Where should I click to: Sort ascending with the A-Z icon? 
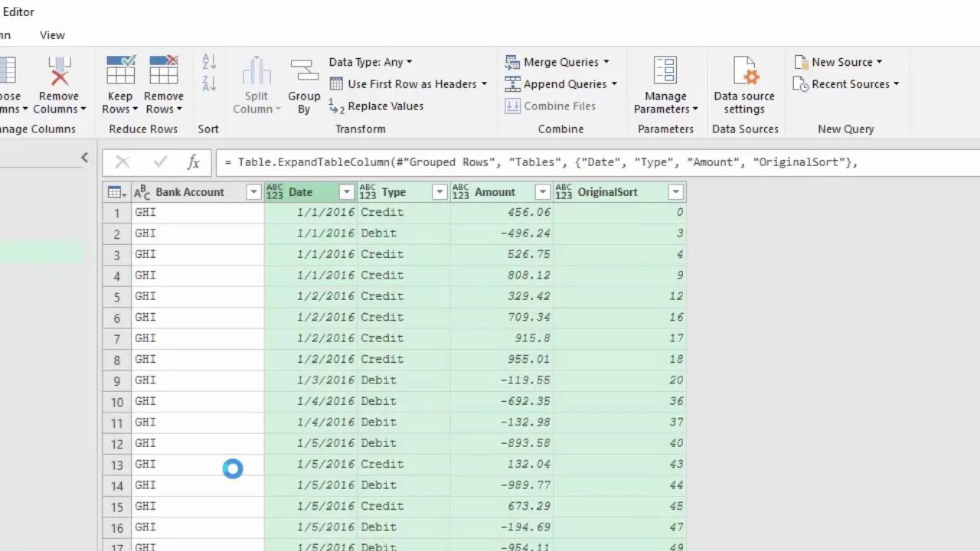click(209, 61)
